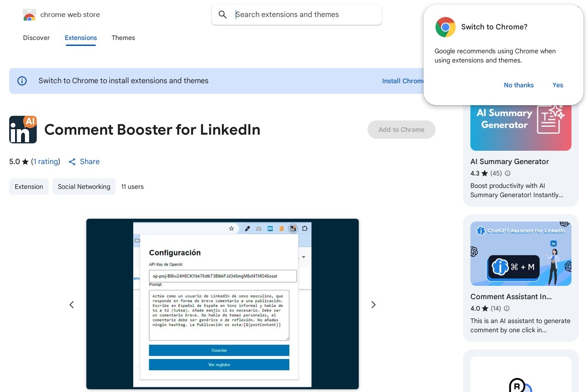
Task: Click the Chrome logo in popup
Action: pos(445,27)
